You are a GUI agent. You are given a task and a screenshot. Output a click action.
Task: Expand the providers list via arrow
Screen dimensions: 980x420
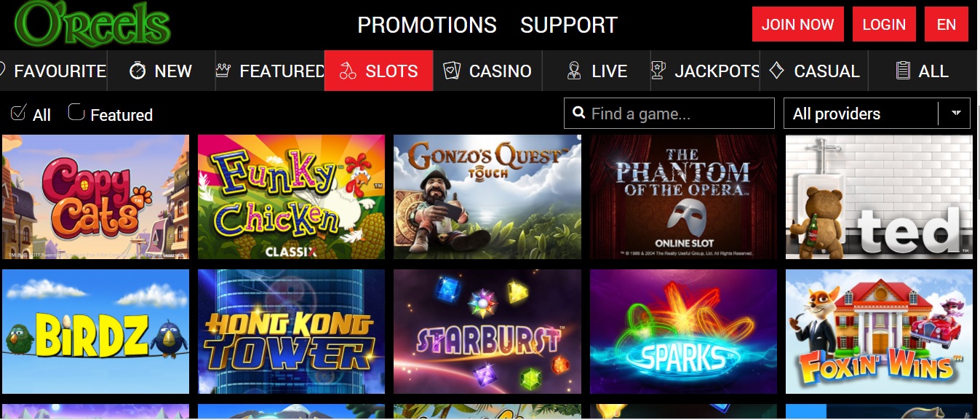coord(956,114)
